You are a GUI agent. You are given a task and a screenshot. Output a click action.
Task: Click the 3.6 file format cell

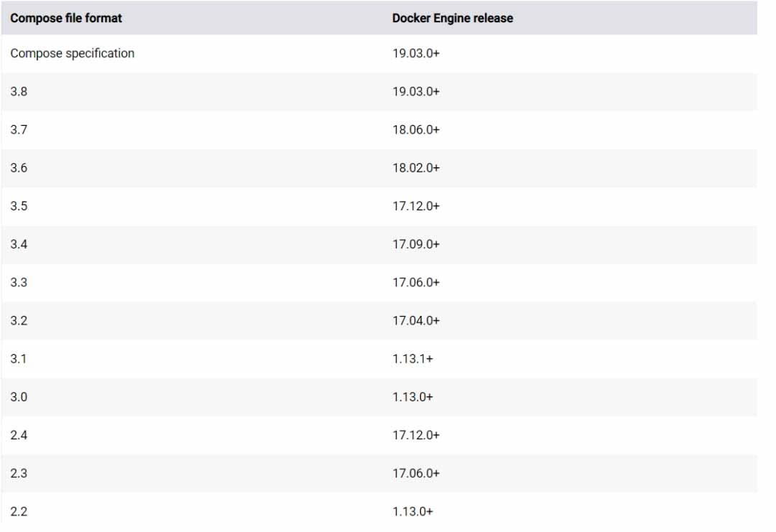19,168
